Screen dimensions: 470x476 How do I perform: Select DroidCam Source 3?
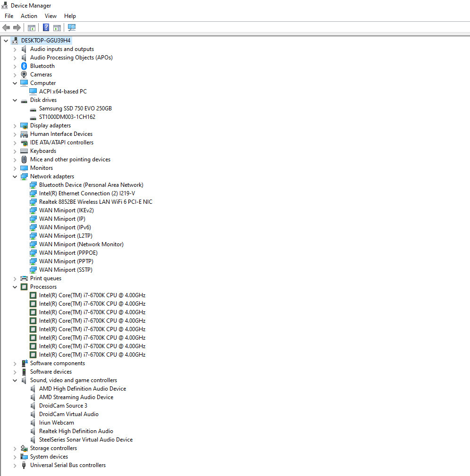[63, 406]
